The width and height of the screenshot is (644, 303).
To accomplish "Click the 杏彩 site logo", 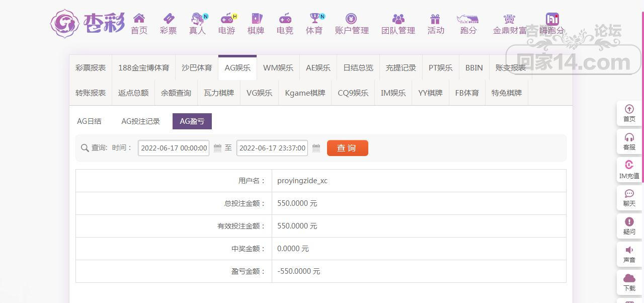I will coord(88,23).
